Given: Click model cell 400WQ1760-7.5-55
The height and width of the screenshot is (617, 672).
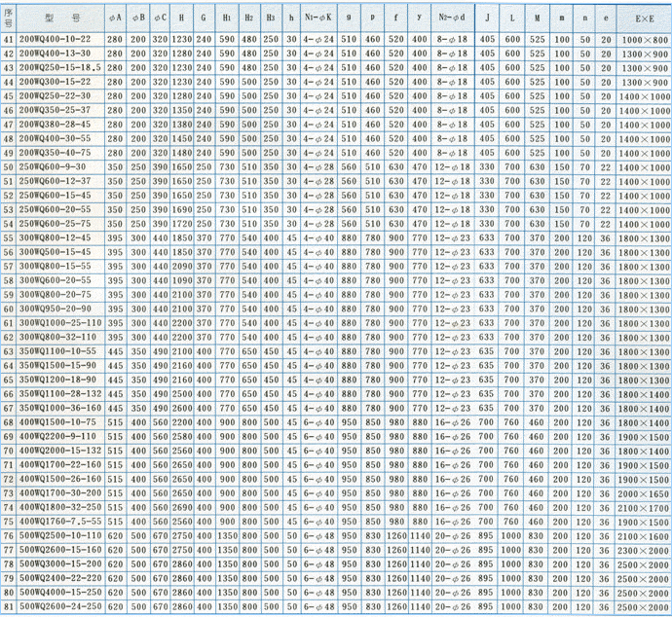Looking at the screenshot, I should (x=59, y=522).
